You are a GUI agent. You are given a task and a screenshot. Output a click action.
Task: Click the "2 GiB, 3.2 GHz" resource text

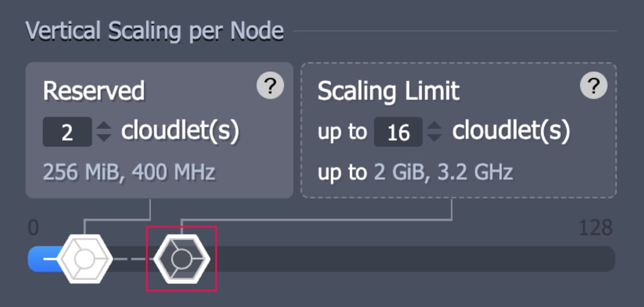pos(440,172)
